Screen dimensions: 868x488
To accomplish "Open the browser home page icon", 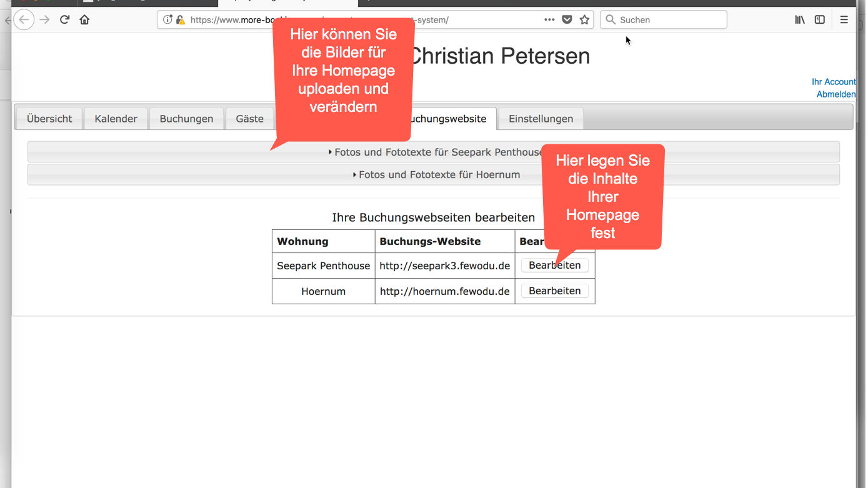I will pos(84,20).
